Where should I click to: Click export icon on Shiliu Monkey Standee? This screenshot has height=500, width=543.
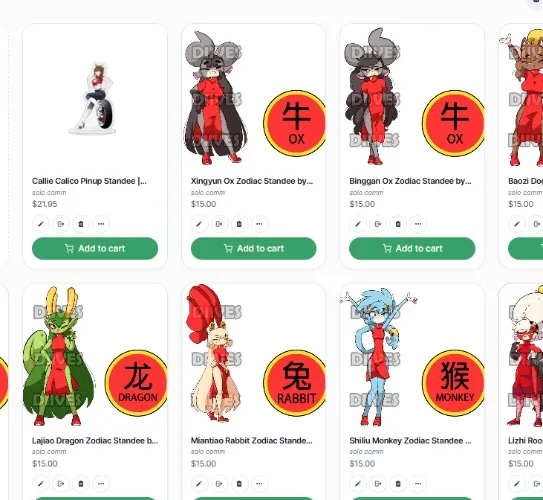coord(378,483)
